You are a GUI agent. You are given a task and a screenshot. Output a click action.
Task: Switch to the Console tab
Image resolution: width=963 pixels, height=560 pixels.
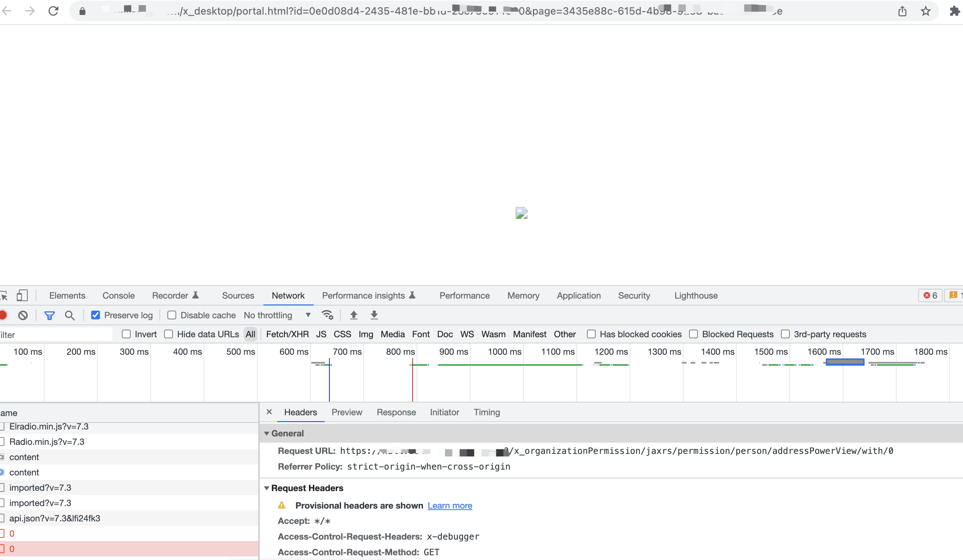click(119, 295)
